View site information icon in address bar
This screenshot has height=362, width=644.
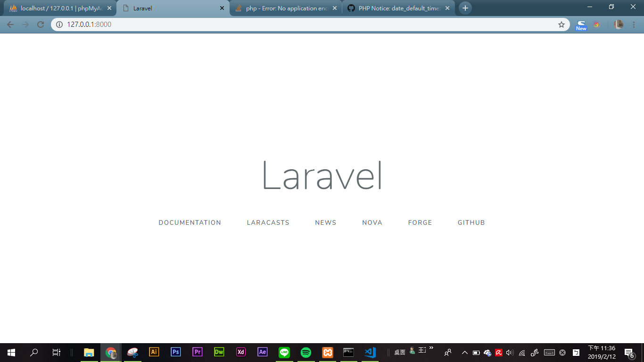(59, 25)
